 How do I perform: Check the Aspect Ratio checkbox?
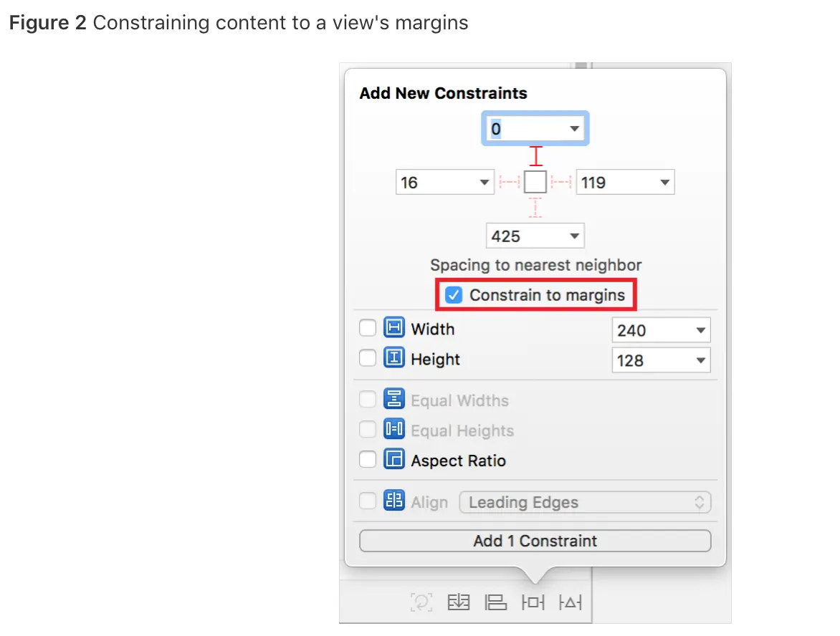click(368, 459)
